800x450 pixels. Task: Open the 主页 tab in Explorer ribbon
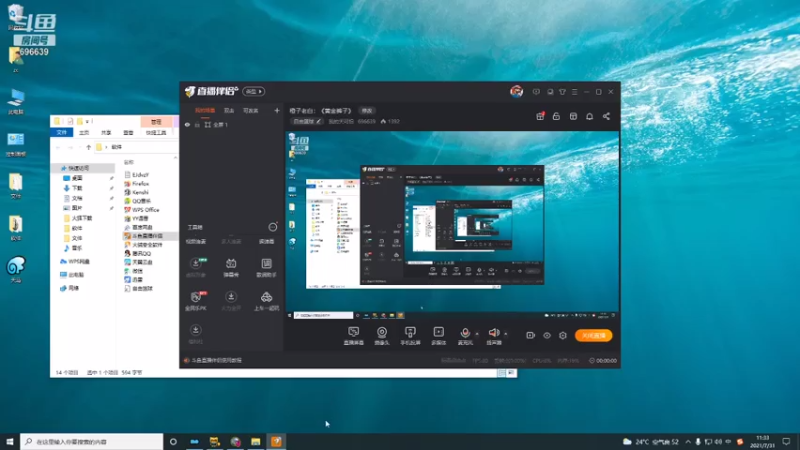(84, 133)
